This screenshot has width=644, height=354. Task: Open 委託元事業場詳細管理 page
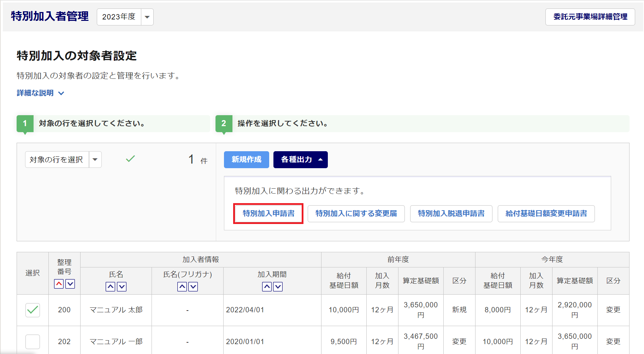(x=590, y=17)
